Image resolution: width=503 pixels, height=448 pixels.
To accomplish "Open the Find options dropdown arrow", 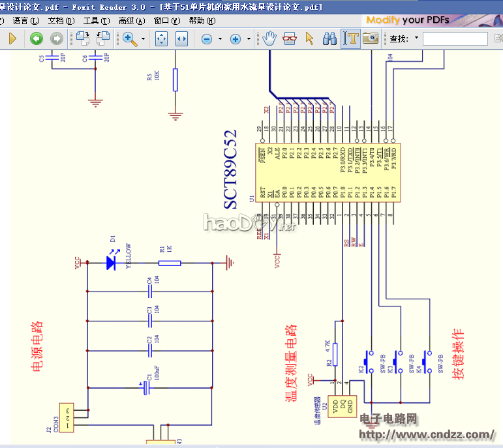I will point(416,38).
